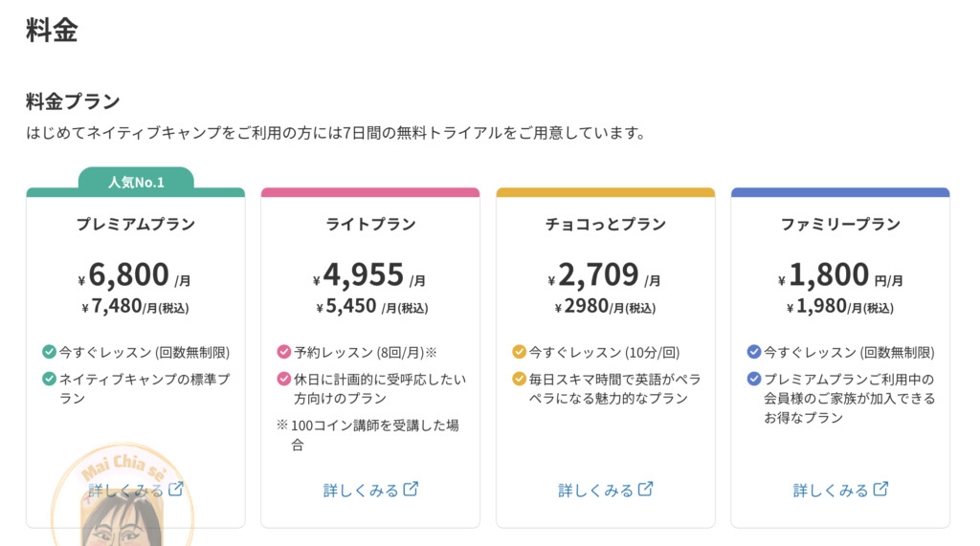Click green checkmark beside ネイティブキャンプの標準プラン
The height and width of the screenshot is (546, 980).
pos(49,379)
